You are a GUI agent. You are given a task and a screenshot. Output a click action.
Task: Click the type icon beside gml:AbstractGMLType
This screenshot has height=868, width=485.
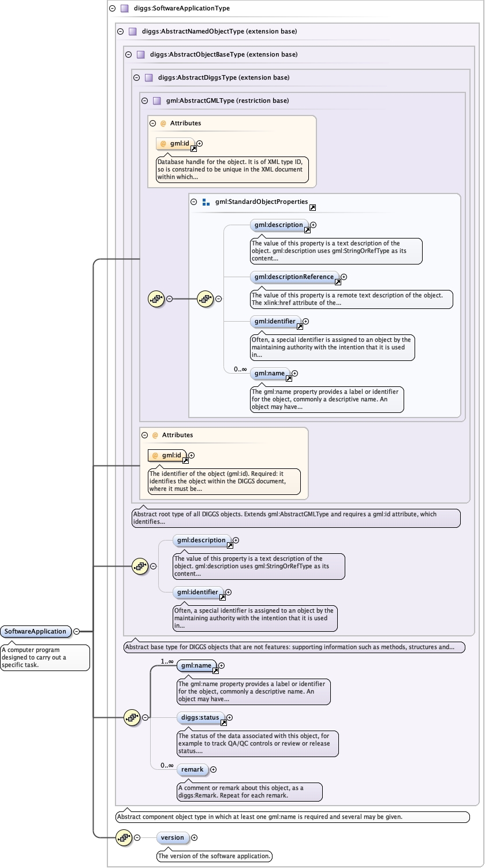156,100
